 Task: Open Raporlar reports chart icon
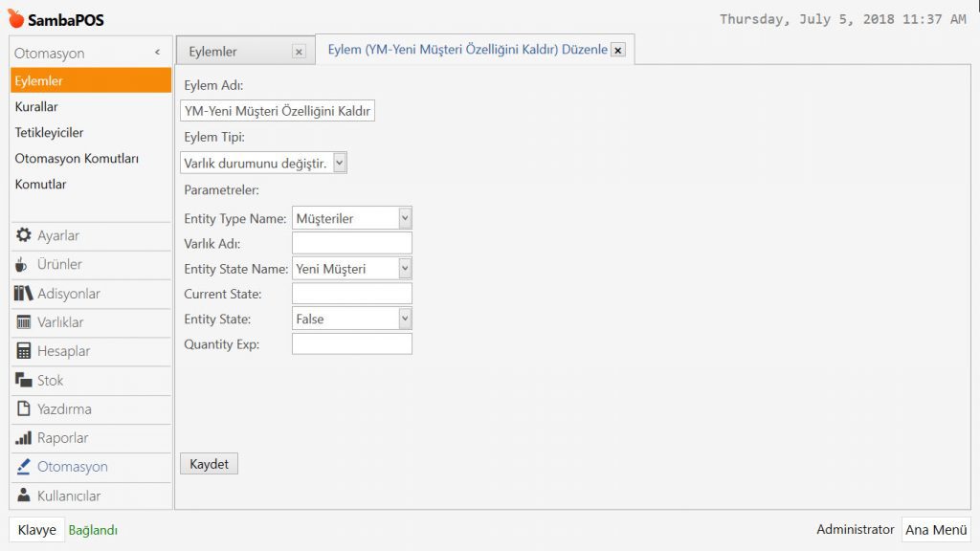coord(24,438)
